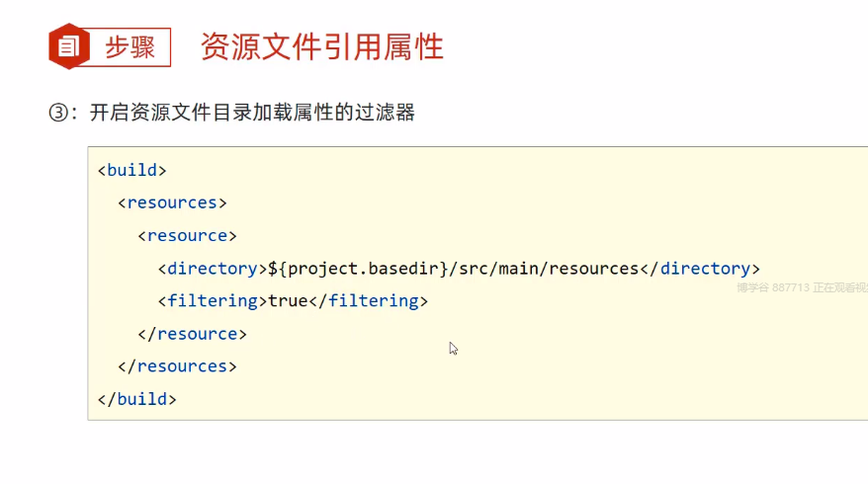Click the red hexagon document icon

(x=67, y=46)
